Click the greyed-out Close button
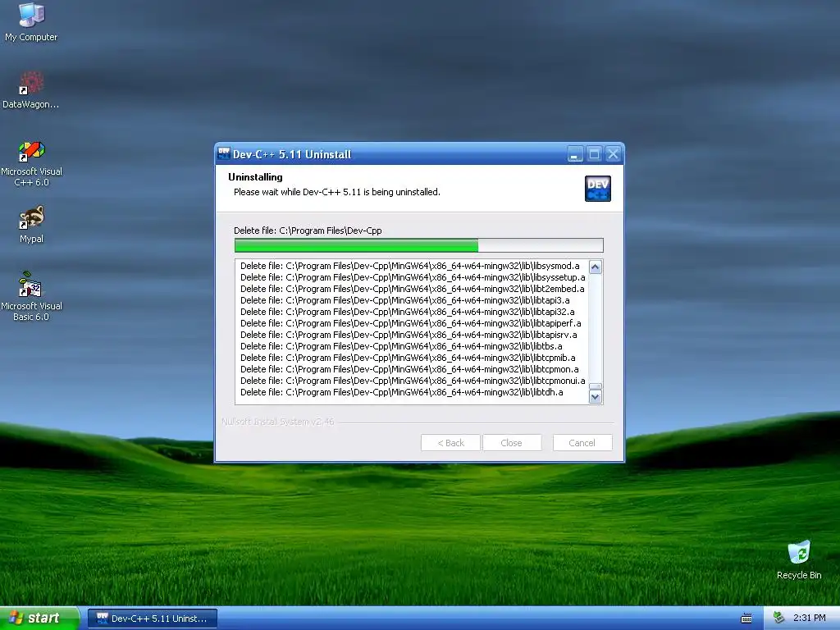840x630 pixels. (512, 443)
